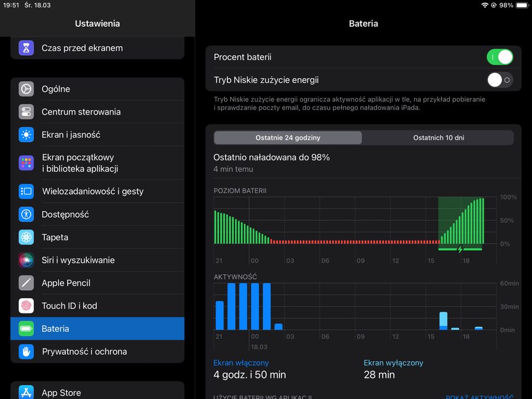Tap the POZIOM BATERII heading

(240, 191)
